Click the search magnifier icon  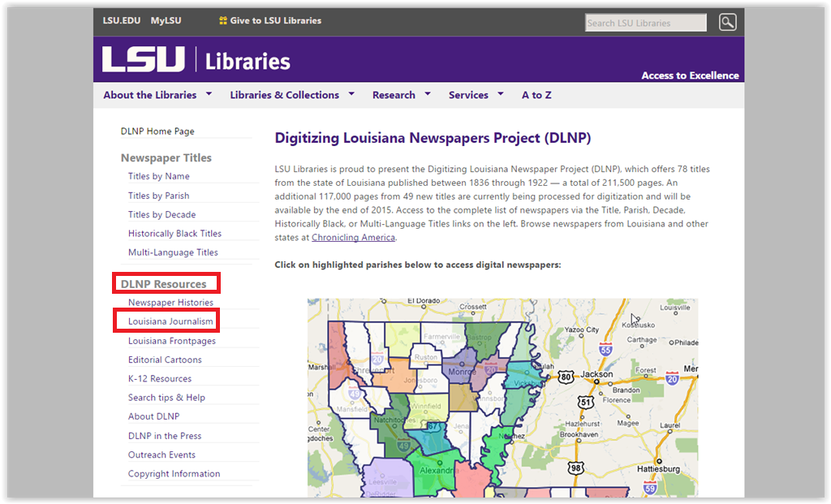click(727, 22)
